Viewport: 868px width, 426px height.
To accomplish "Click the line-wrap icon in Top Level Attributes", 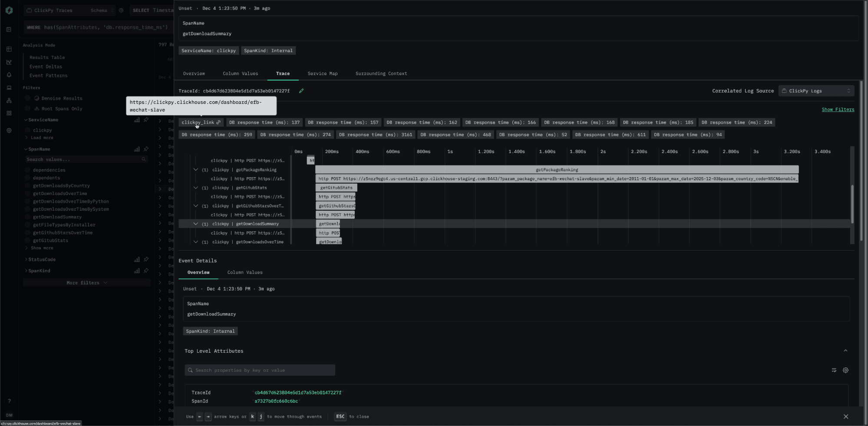I will (x=834, y=370).
